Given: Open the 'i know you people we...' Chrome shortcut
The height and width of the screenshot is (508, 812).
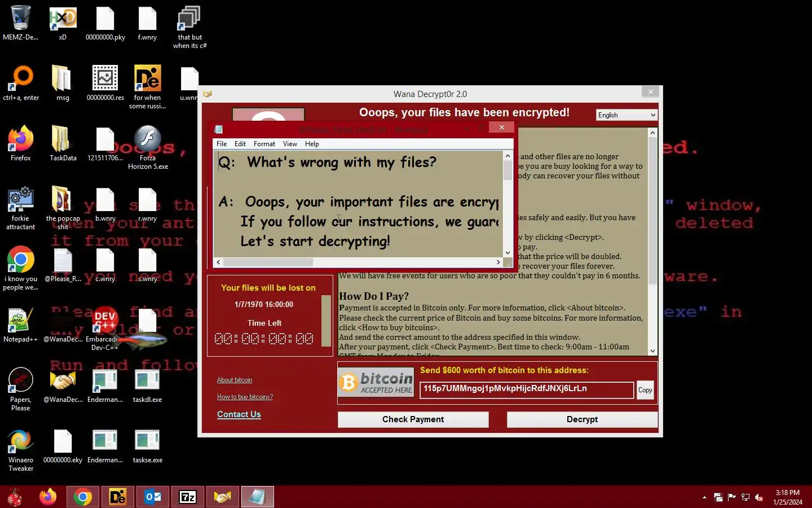Looking at the screenshot, I should (x=21, y=269).
